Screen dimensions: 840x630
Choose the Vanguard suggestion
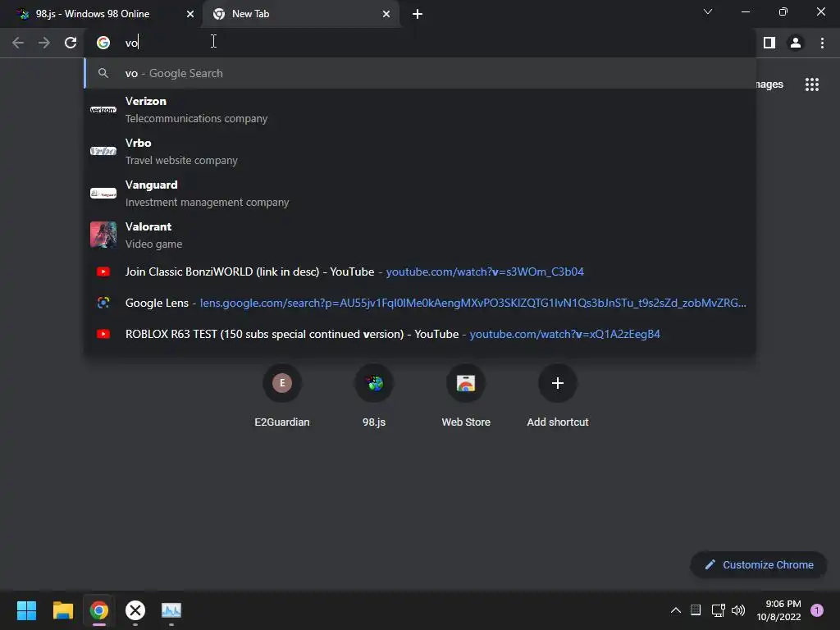[420, 194]
